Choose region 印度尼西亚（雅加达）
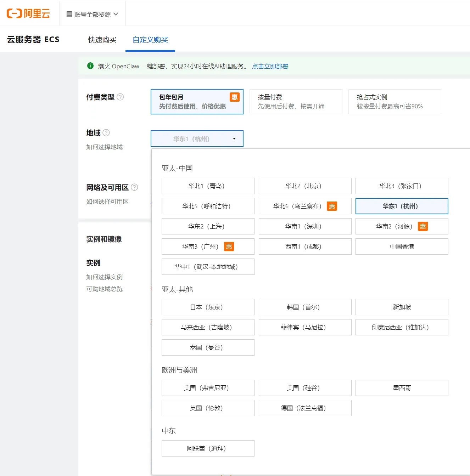 click(x=402, y=327)
